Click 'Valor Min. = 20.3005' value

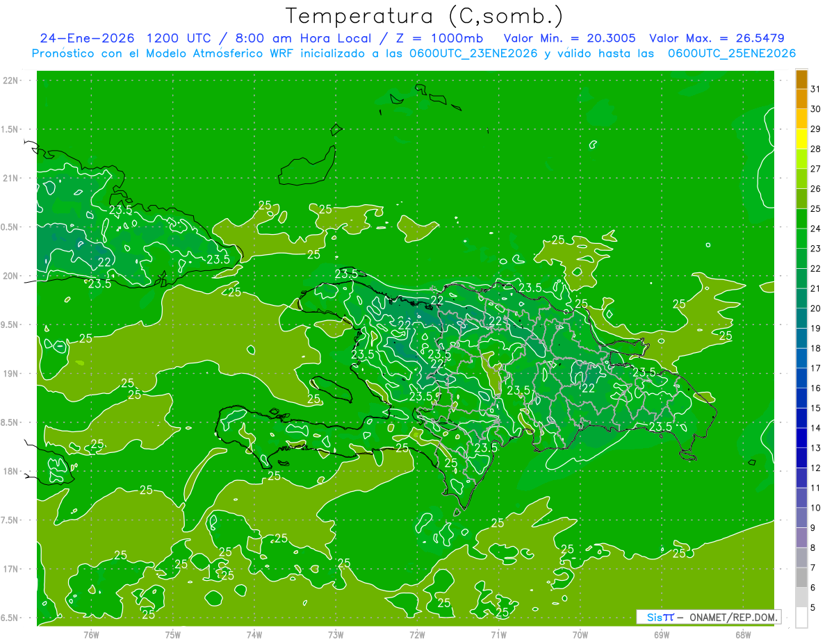569,38
